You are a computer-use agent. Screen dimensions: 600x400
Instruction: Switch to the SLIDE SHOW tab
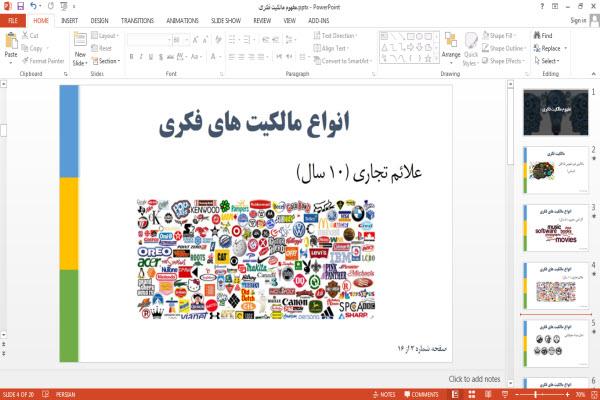[x=226, y=21]
